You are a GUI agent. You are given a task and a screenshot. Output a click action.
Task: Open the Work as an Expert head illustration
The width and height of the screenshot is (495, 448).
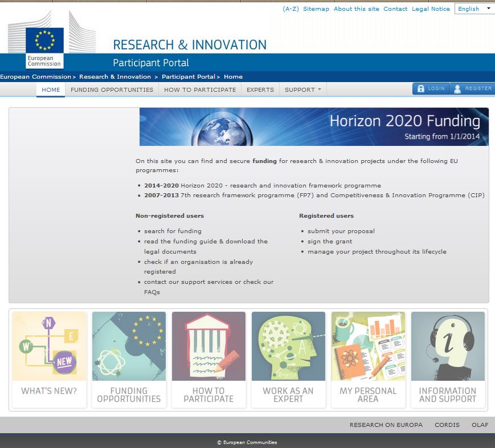click(288, 347)
